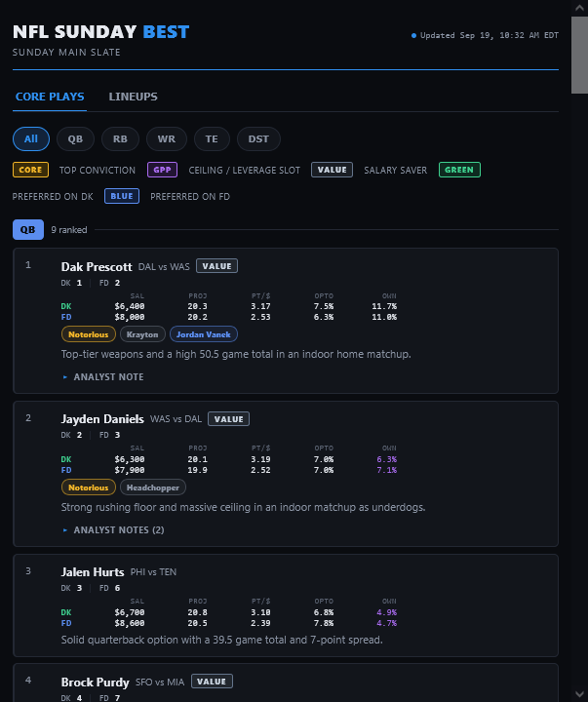
Task: Click VALUE badge on Dak Prescott card
Action: 216,266
